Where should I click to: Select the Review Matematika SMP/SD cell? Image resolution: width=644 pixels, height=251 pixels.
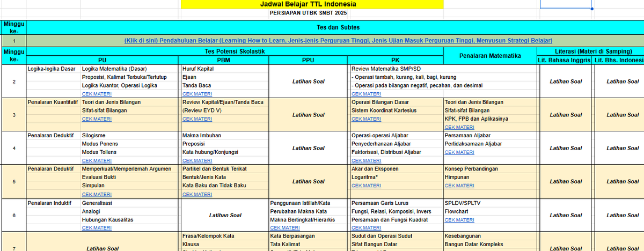click(396, 69)
